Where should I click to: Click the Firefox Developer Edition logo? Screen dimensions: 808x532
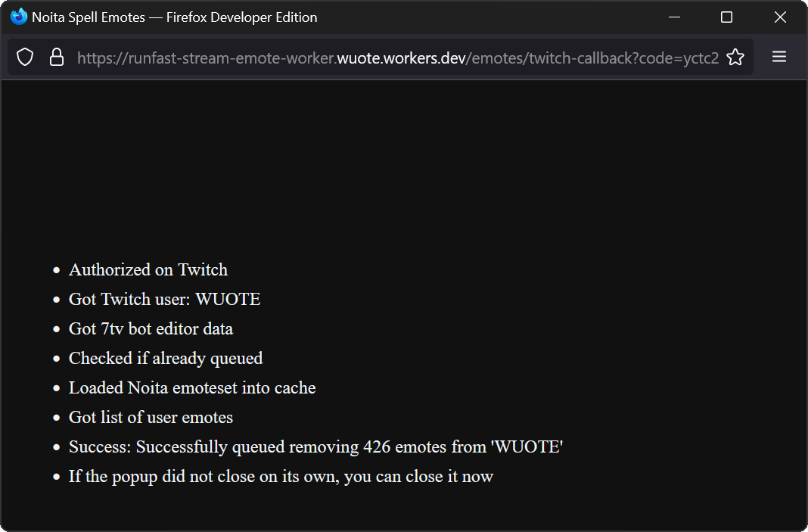18,17
